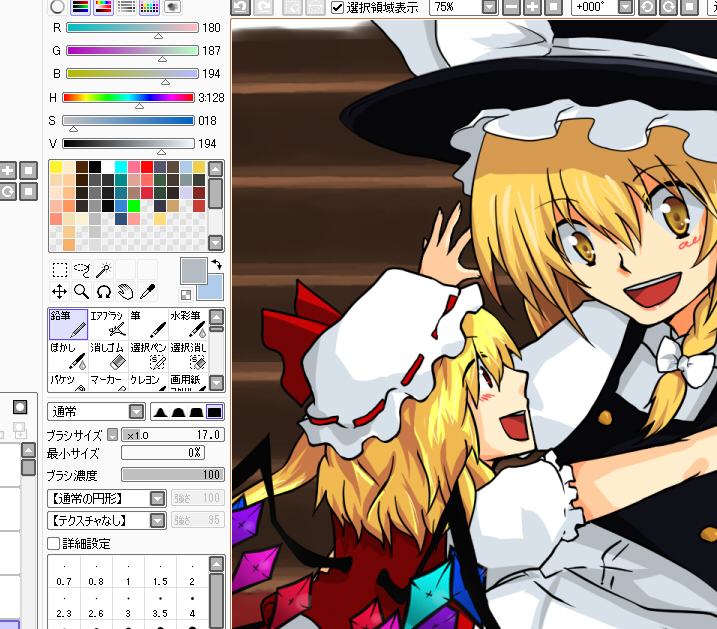The image size is (717, 629).
Task: Click the ブラシサイズ 17.0 slider
Action: pyautogui.click(x=173, y=435)
